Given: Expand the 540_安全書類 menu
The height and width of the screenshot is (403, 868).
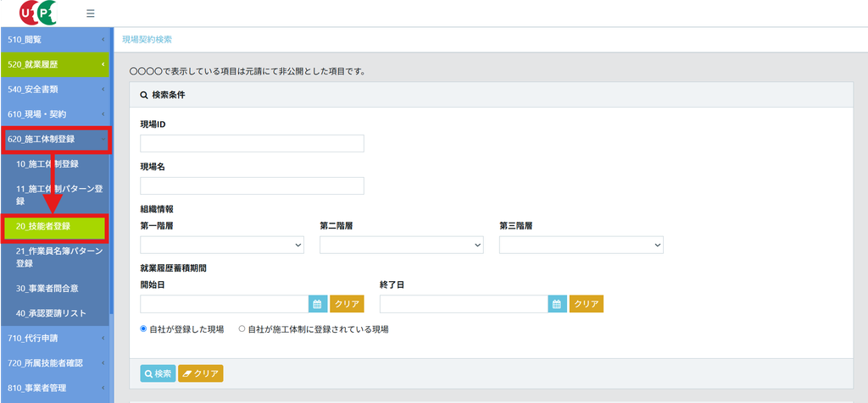Looking at the screenshot, I should [55, 90].
